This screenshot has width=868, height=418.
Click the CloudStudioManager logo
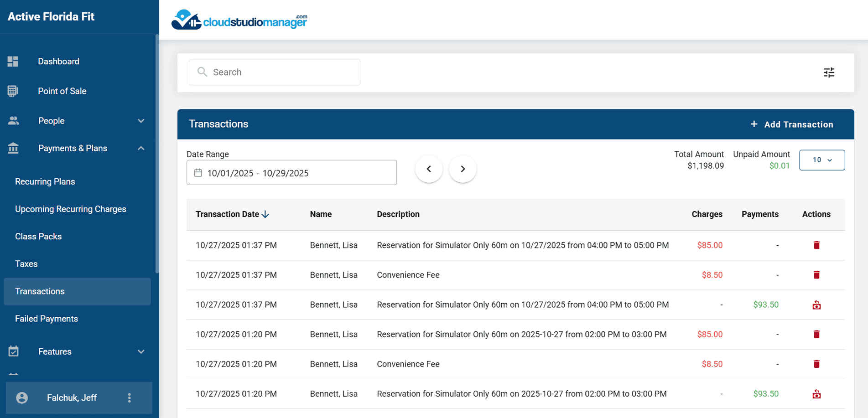click(x=239, y=20)
